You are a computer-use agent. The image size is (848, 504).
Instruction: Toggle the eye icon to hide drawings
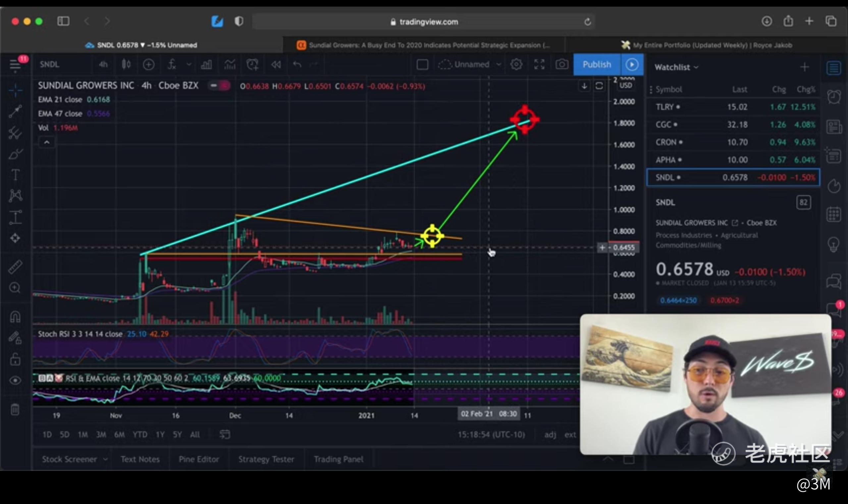[15, 380]
